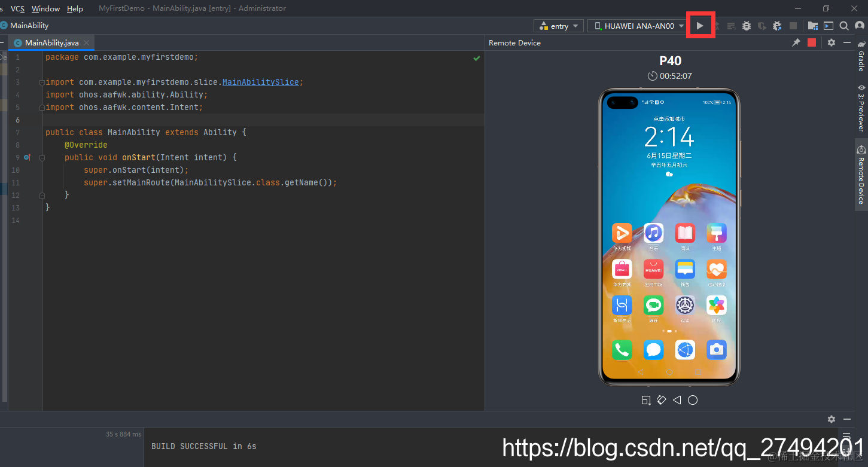Image resolution: width=868 pixels, height=467 pixels.
Task: Open the Themes paintbrush app
Action: click(717, 233)
